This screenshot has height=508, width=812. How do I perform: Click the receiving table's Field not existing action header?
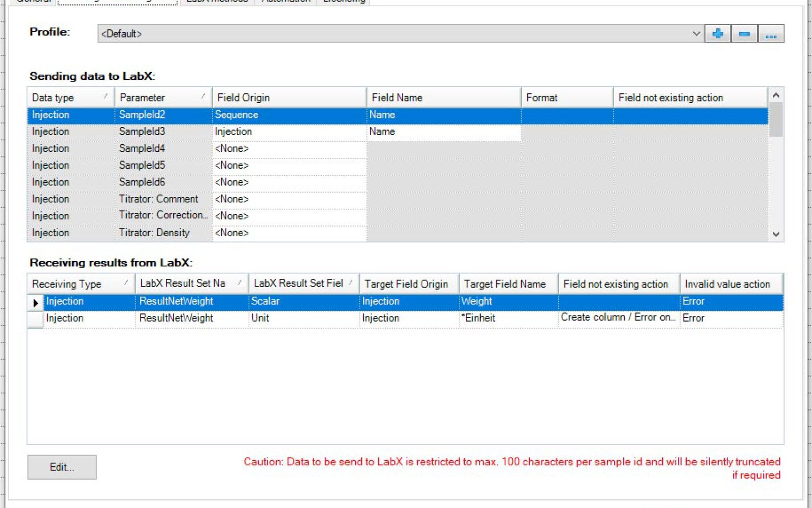[x=619, y=283]
